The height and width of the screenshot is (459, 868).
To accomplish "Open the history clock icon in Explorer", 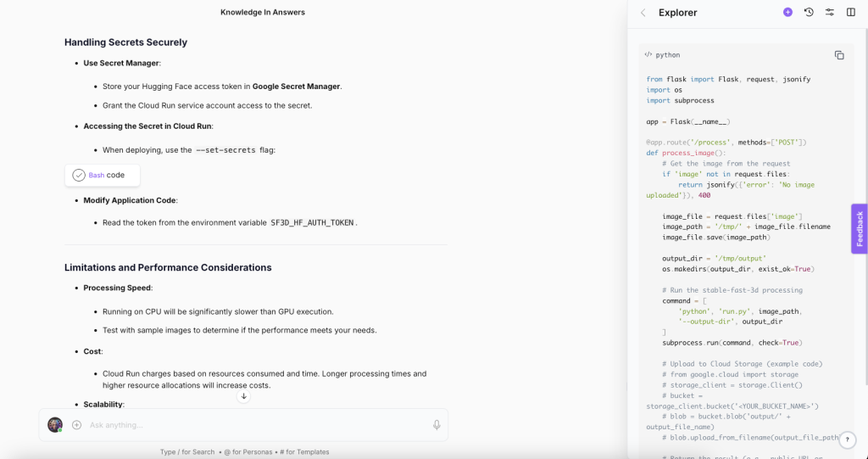I will pos(809,12).
